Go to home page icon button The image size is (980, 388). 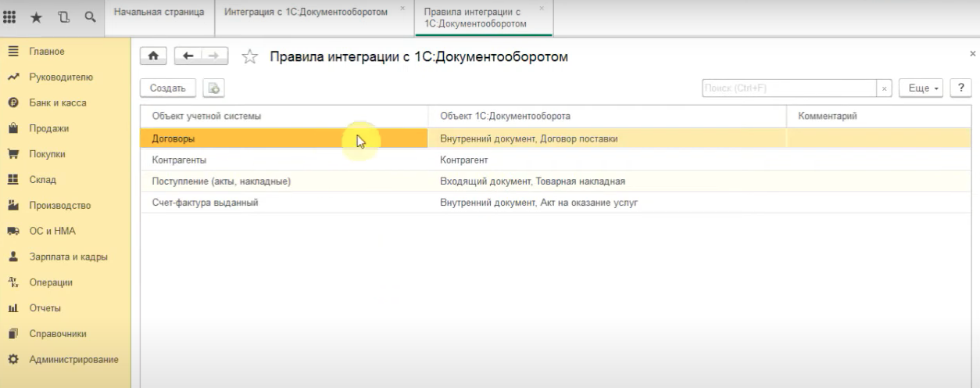point(154,56)
